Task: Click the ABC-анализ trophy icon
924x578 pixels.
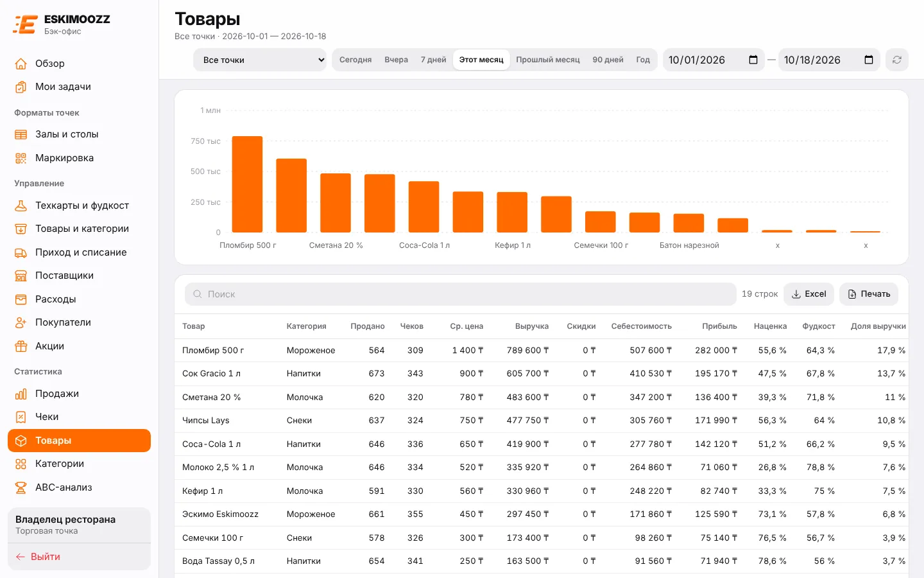Action: click(21, 487)
